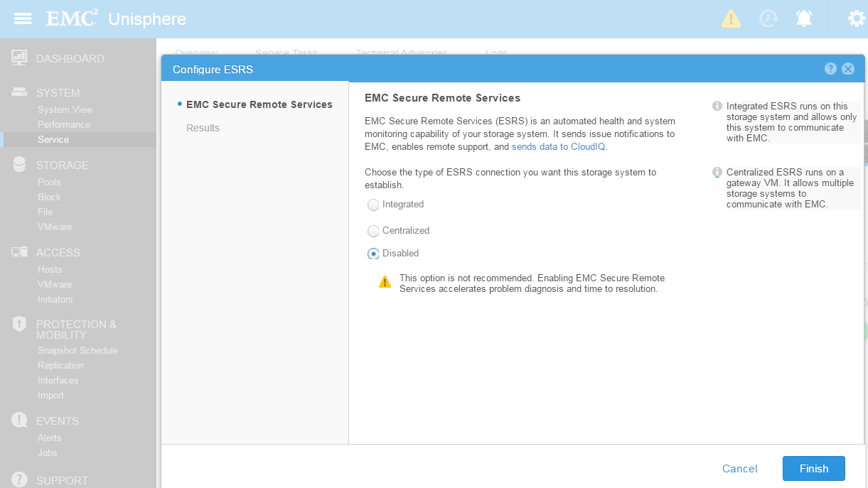Select EMC Secure Remote Services step
868x488 pixels.
click(x=259, y=104)
